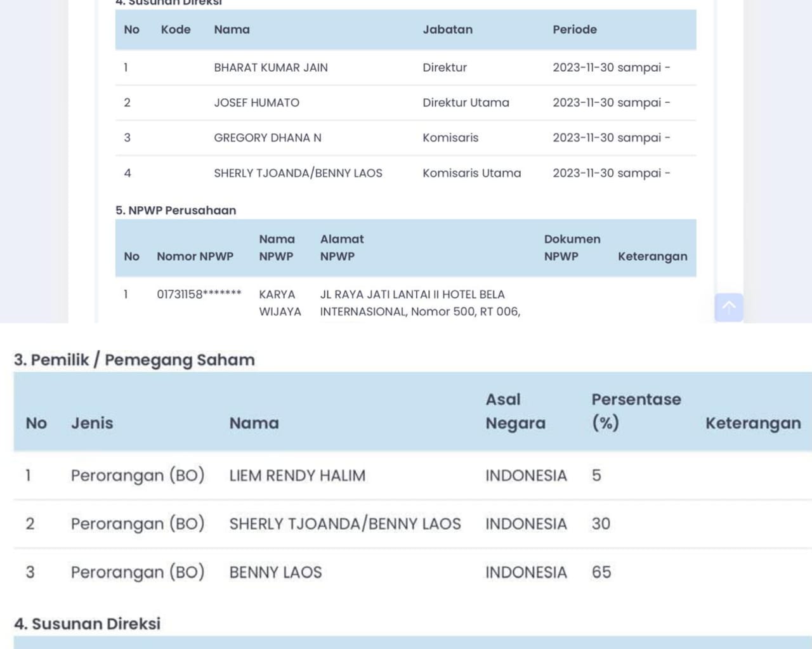812x649 pixels.
Task: Click the percentage value 30
Action: tap(601, 523)
